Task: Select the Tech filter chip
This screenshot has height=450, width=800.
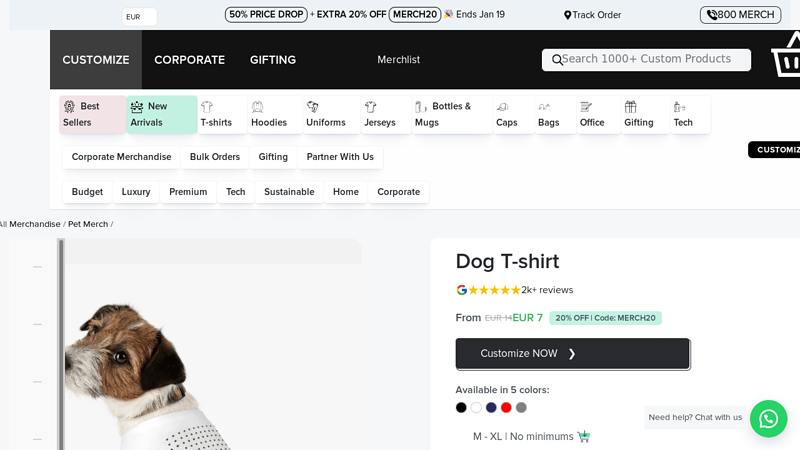Action: coord(236,192)
